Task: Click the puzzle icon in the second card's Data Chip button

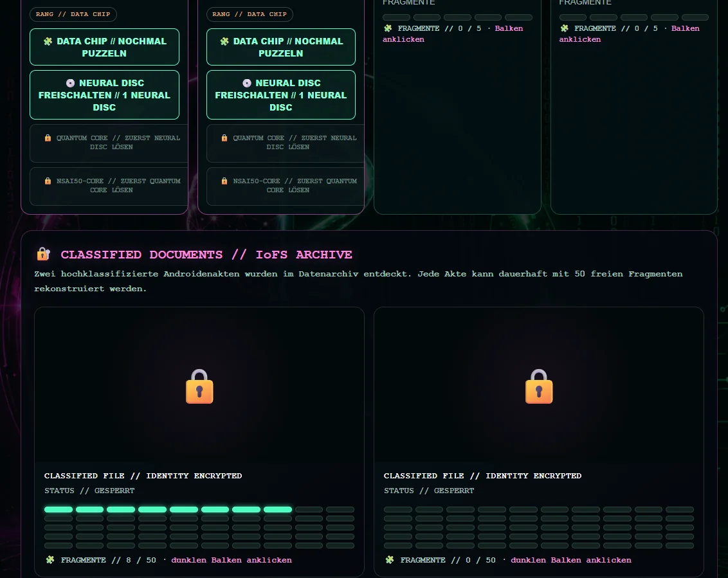Action: click(x=224, y=41)
